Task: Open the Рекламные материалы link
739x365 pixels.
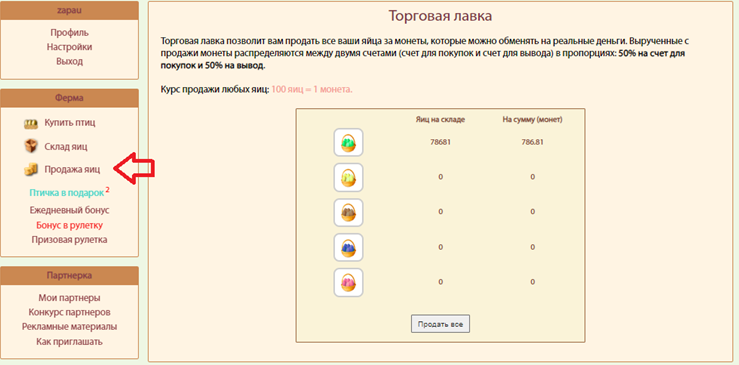Action: [69, 326]
